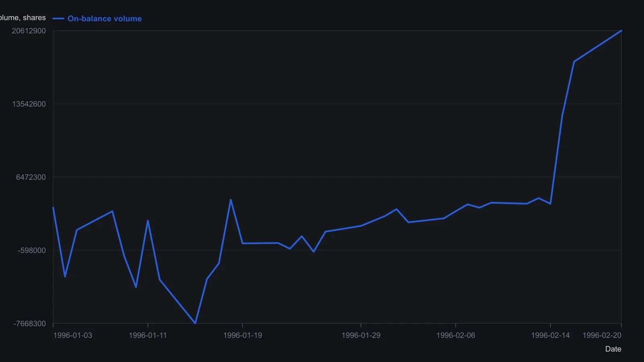Image resolution: width=644 pixels, height=362 pixels.
Task: Select y-axis value 20612900
Action: [x=29, y=31]
